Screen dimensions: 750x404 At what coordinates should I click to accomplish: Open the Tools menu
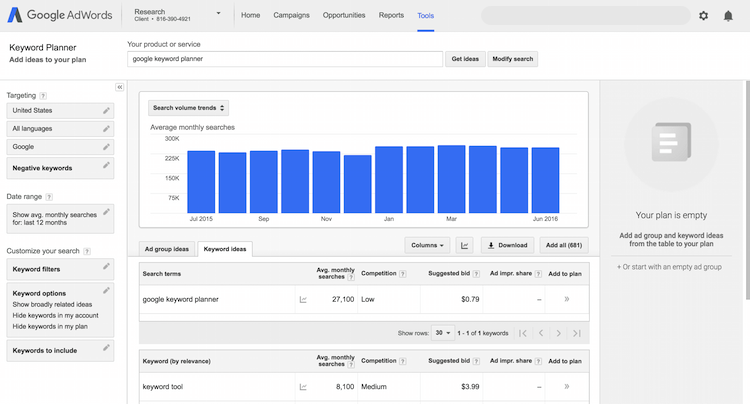click(x=425, y=16)
